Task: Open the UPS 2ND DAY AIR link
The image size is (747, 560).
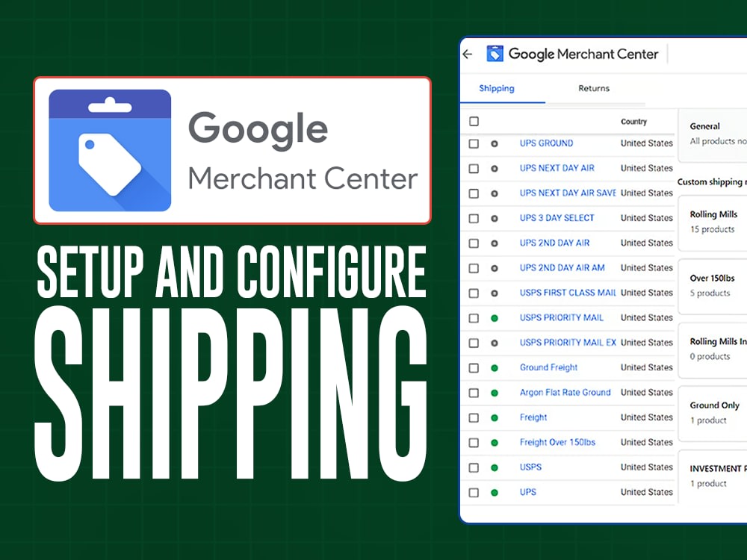Action: [x=554, y=243]
